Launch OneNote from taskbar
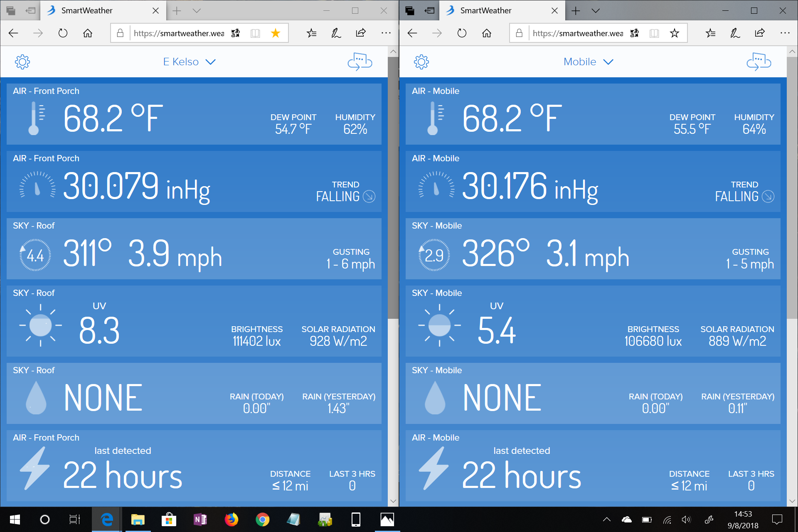Screen dimensions: 798x532 pyautogui.click(x=200, y=520)
